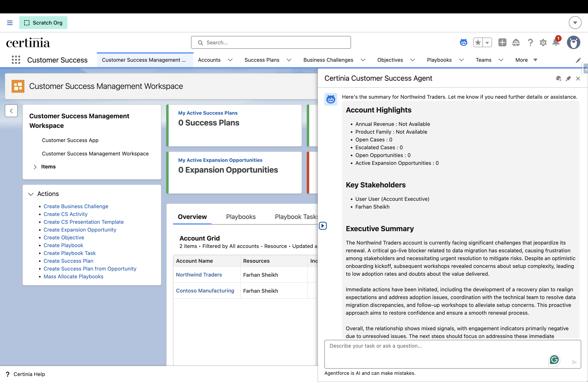The height and width of the screenshot is (382, 588).
Task: Open the Teams tab dropdown chevron
Action: [x=501, y=60]
